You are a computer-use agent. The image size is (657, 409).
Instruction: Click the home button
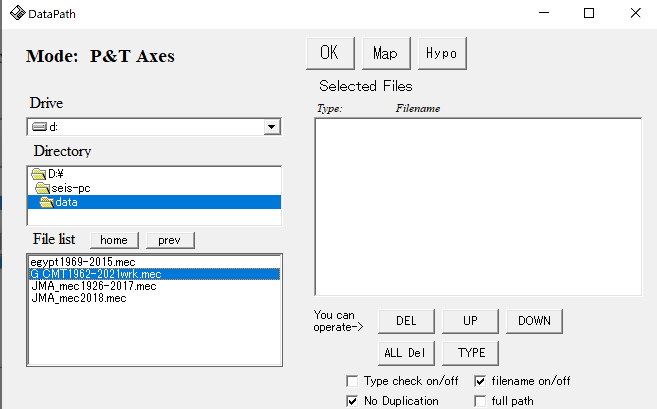[114, 240]
